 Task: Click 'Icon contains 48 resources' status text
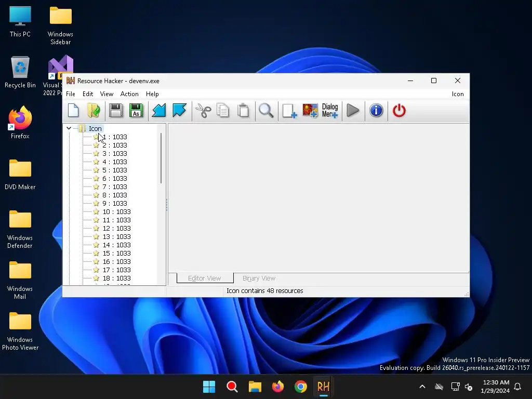click(264, 291)
